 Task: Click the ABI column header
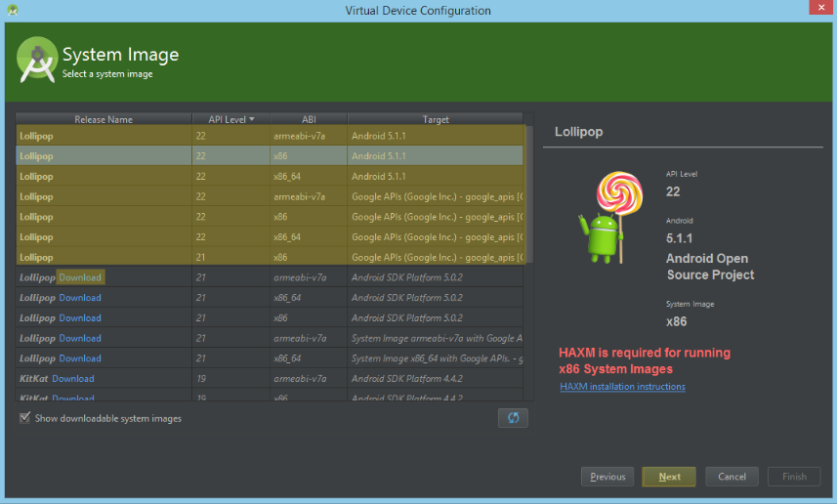(x=309, y=119)
